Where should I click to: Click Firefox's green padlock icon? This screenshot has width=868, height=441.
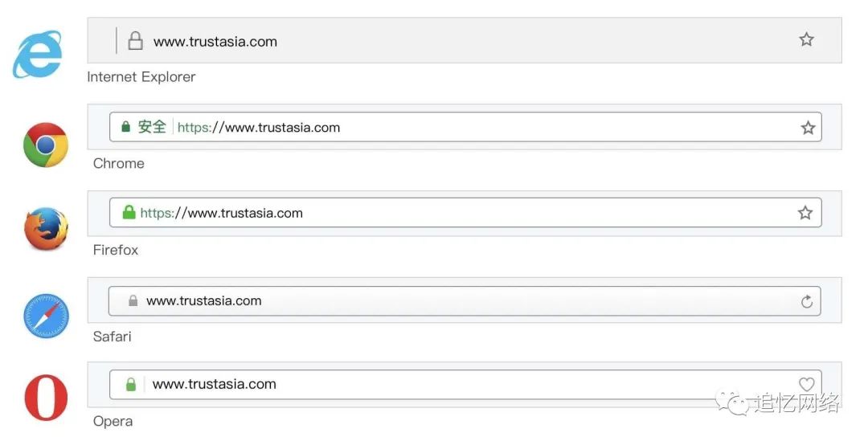[x=129, y=213]
